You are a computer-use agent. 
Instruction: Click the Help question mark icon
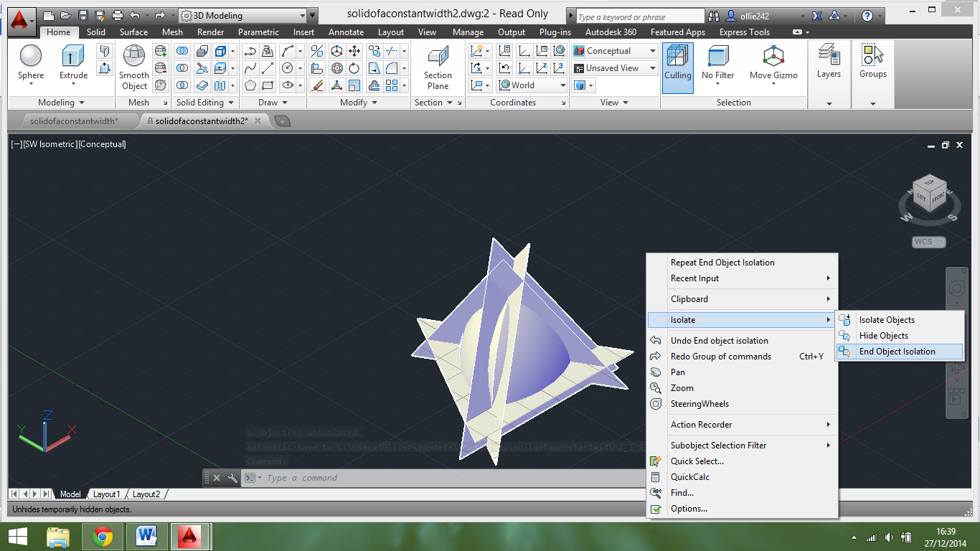coord(867,16)
